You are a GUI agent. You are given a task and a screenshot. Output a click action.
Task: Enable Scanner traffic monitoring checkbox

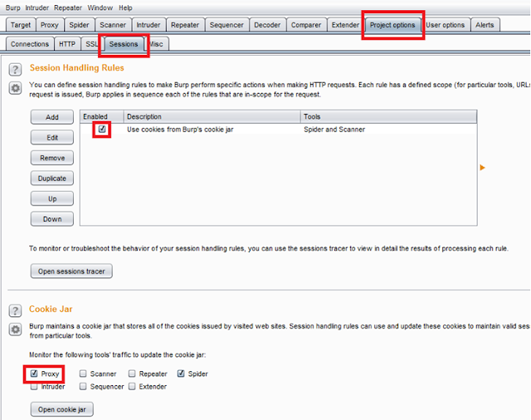click(x=83, y=374)
